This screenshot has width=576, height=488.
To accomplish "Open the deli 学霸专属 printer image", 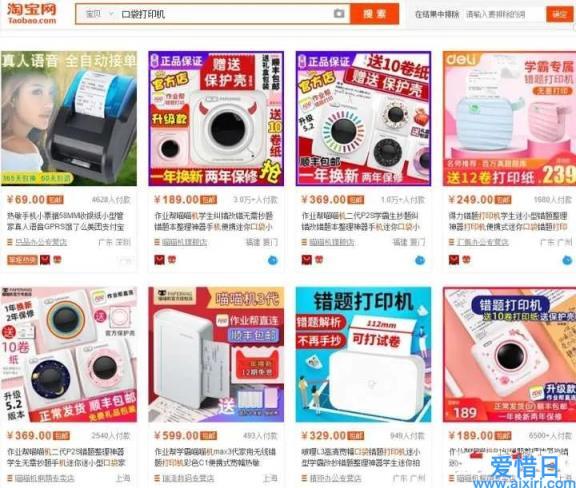I will click(x=509, y=118).
